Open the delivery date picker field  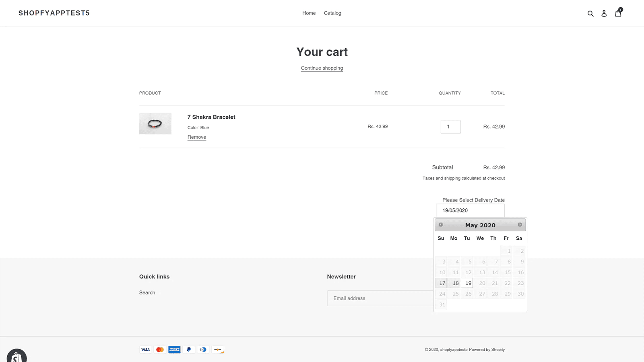(x=470, y=210)
